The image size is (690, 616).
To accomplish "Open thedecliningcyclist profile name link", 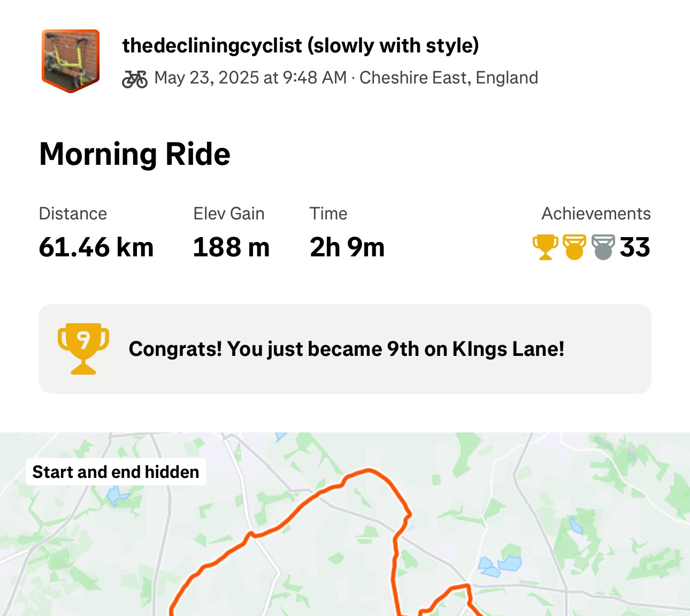I will tap(300, 45).
